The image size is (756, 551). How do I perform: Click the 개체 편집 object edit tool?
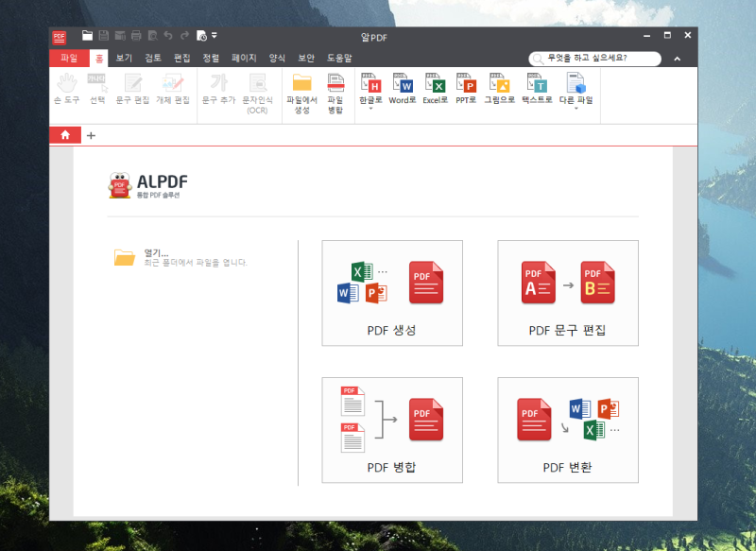(173, 89)
